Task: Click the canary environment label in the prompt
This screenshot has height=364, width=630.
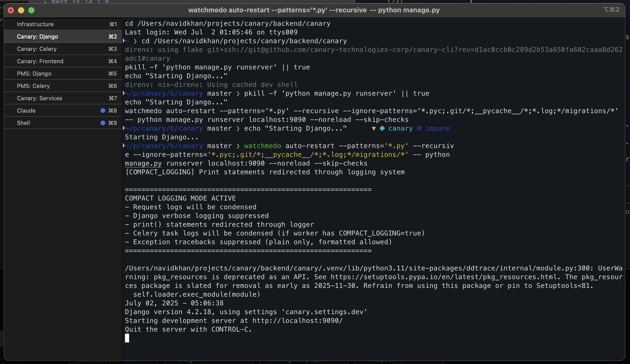Action: [400, 129]
